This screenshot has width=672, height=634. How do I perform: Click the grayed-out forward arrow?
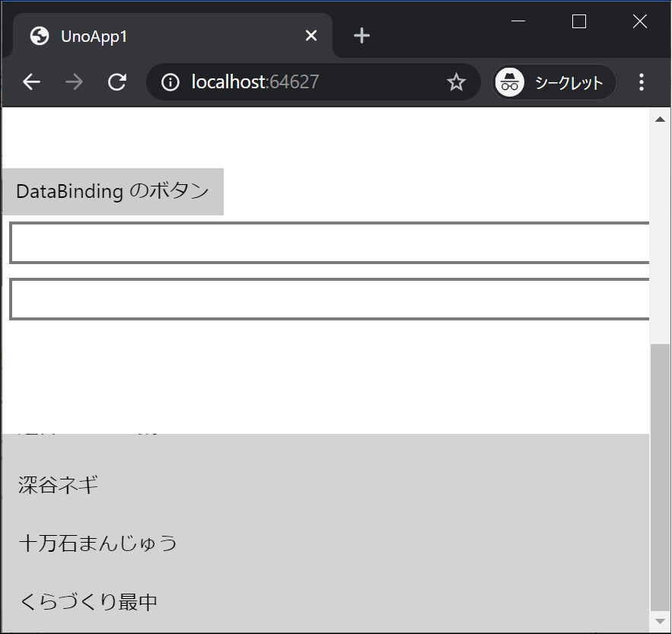click(74, 82)
